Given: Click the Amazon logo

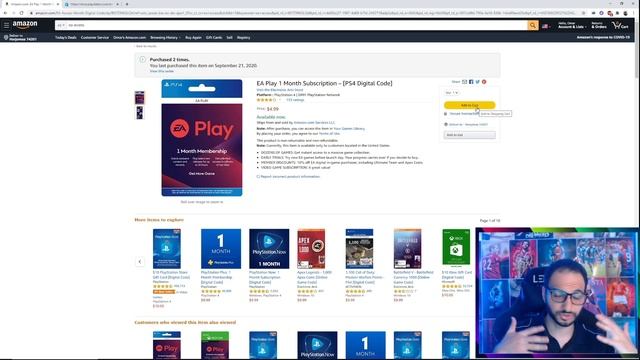Looking at the screenshot, I should (25, 25).
